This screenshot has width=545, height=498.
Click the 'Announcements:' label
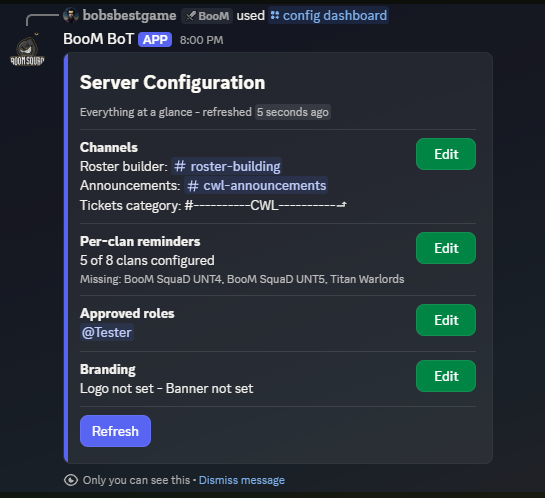point(130,186)
